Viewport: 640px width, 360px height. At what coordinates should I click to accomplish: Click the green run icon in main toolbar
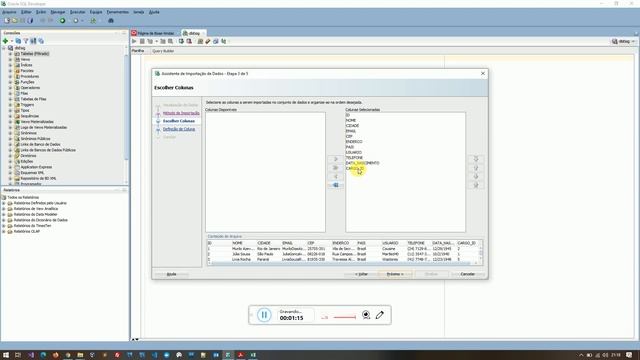[62, 20]
